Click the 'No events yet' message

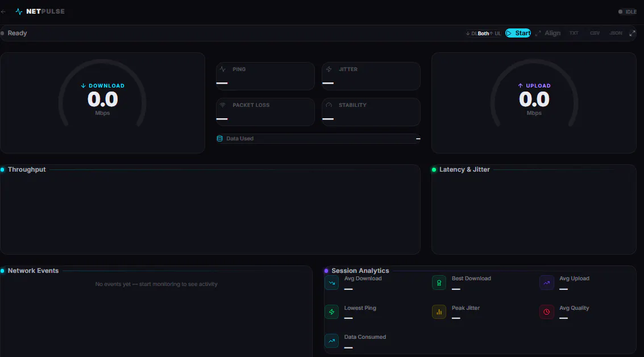click(x=156, y=284)
